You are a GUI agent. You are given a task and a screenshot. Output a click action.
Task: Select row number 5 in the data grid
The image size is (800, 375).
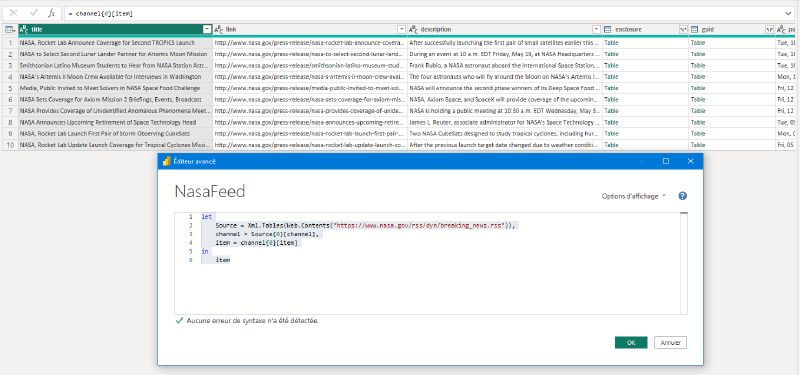point(10,88)
